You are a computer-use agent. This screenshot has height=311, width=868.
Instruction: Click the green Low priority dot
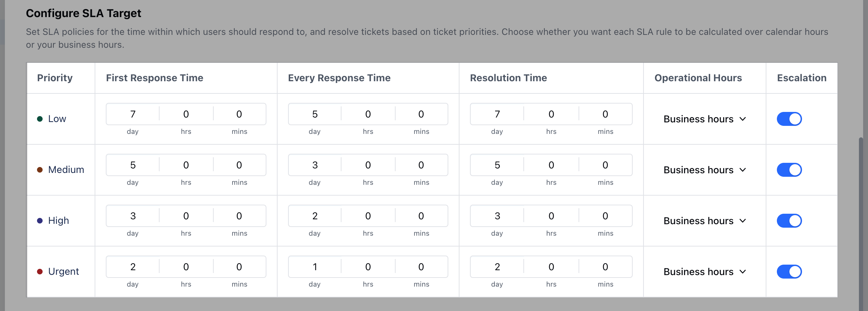(x=40, y=119)
